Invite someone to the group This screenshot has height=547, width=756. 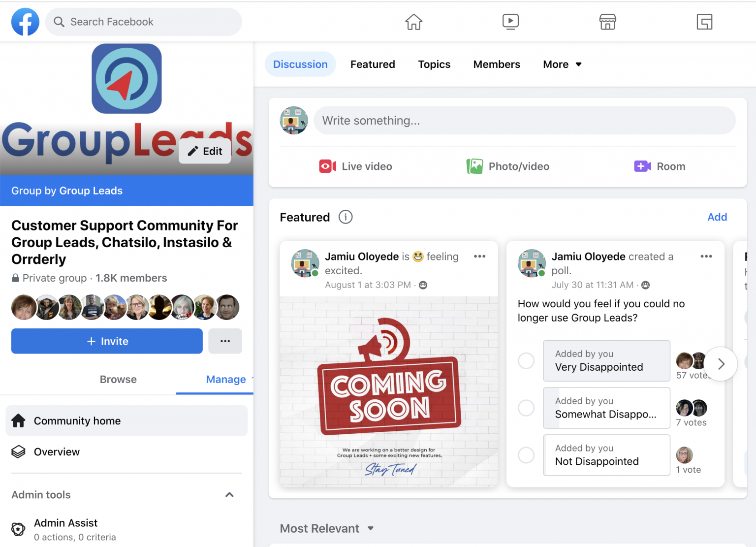point(106,341)
